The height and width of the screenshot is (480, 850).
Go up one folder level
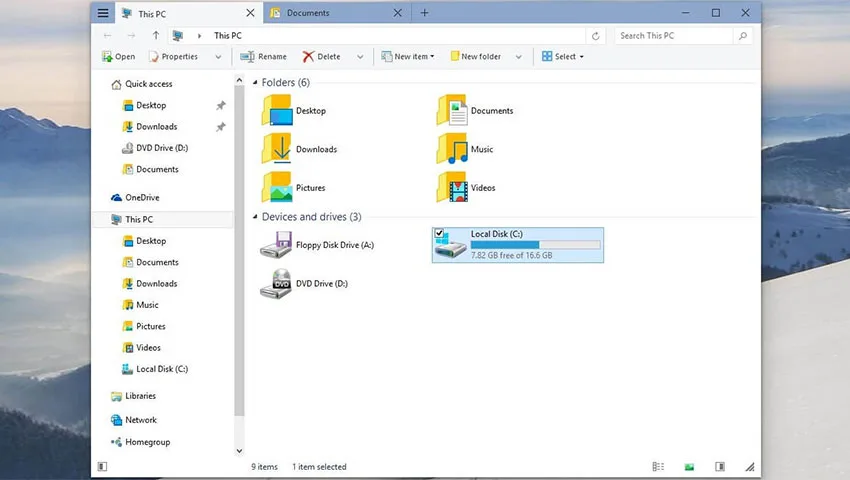coord(156,36)
